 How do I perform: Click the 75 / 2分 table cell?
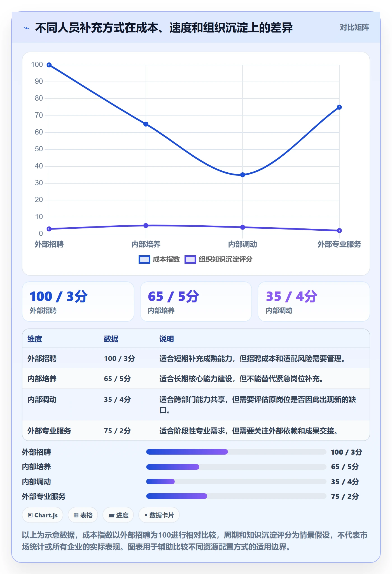pyautogui.click(x=117, y=431)
